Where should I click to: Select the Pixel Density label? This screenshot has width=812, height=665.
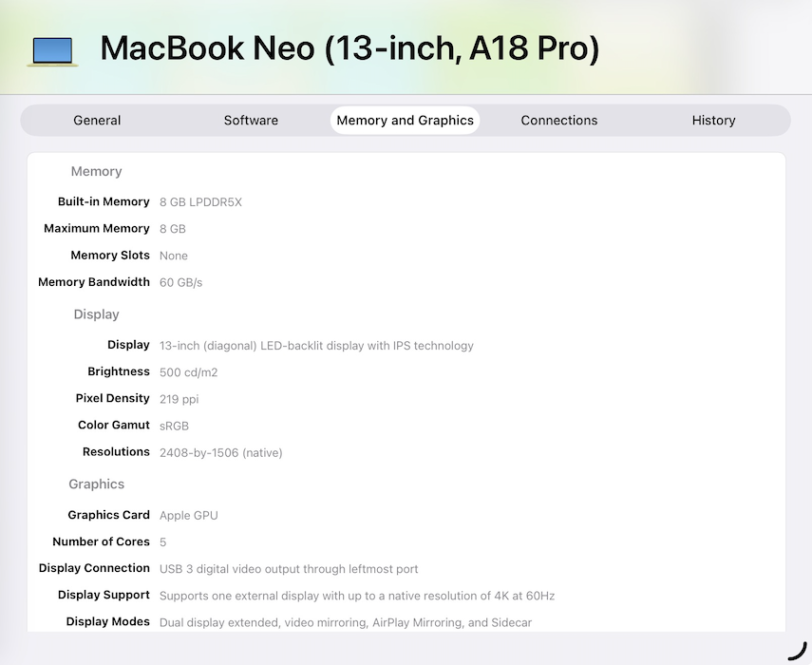pyautogui.click(x=112, y=398)
